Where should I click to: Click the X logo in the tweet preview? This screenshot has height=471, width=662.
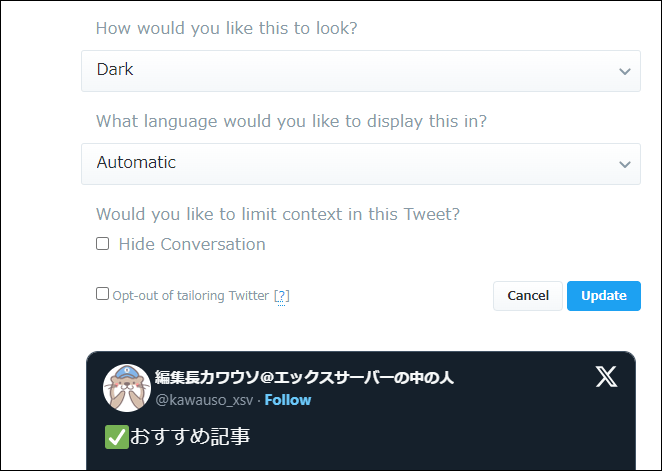pyautogui.click(x=606, y=377)
